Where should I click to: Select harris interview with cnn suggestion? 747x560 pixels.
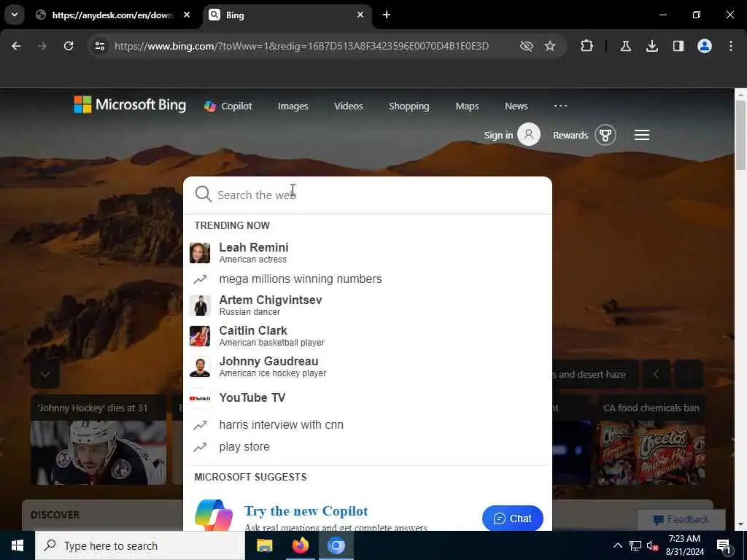pyautogui.click(x=368, y=425)
